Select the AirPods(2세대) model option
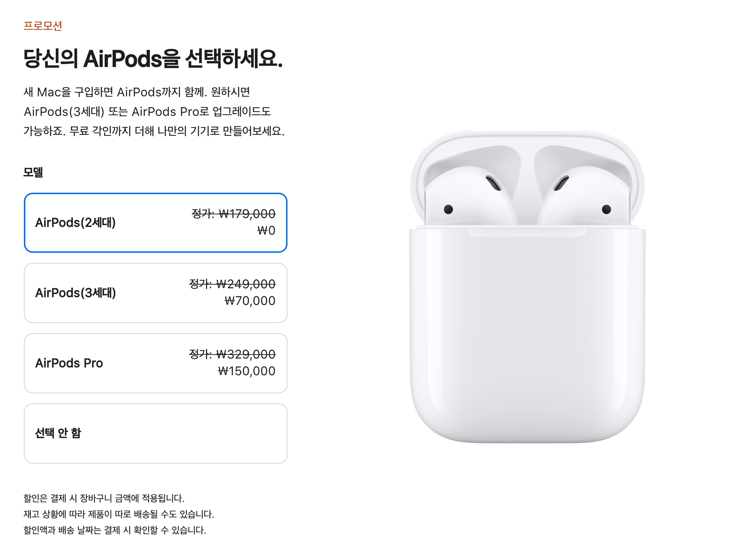 (155, 223)
